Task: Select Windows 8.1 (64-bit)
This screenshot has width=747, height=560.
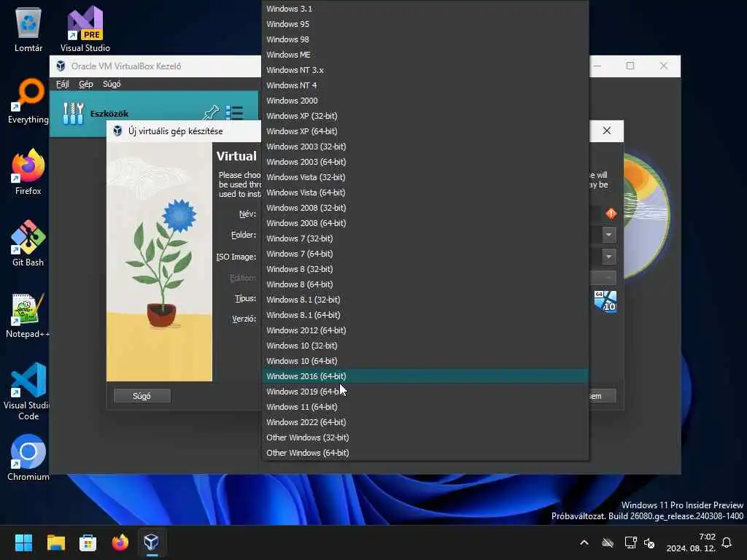Action: (x=425, y=315)
